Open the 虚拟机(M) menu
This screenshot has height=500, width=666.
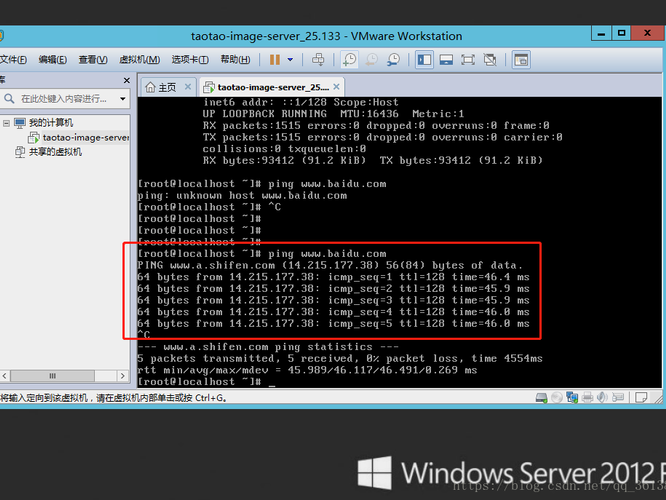pyautogui.click(x=140, y=59)
